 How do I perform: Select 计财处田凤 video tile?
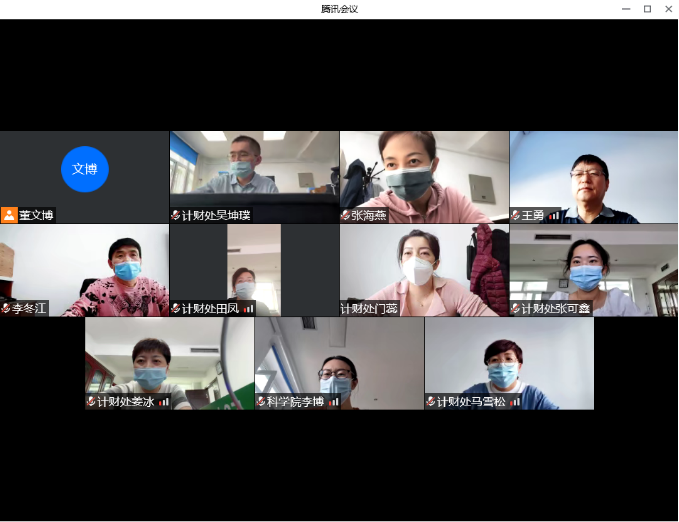254,270
